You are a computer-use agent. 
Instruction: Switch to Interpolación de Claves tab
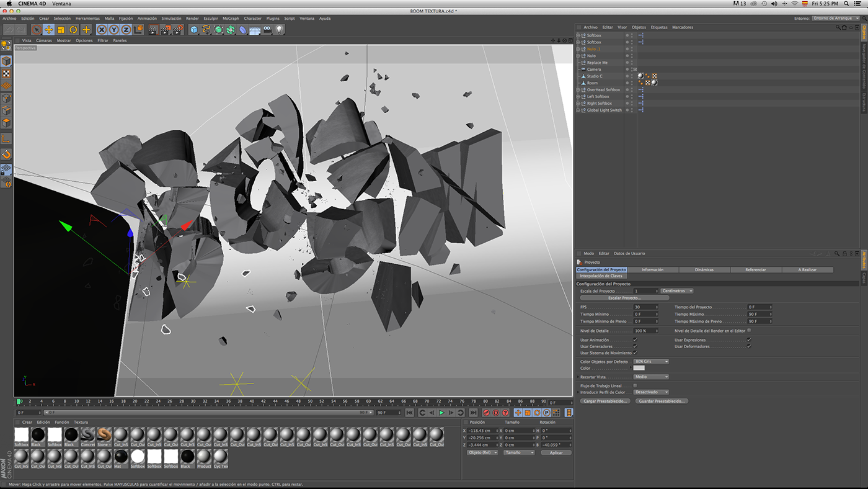pos(601,276)
